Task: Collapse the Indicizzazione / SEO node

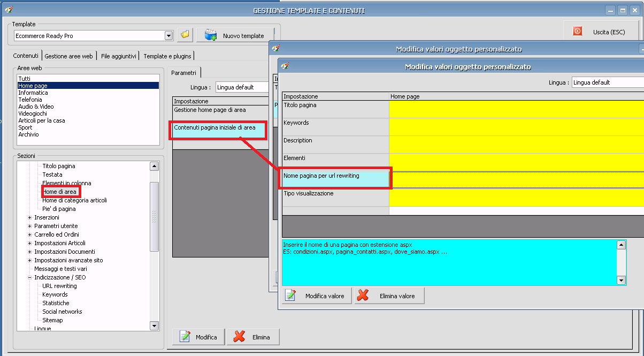Action: coord(30,277)
